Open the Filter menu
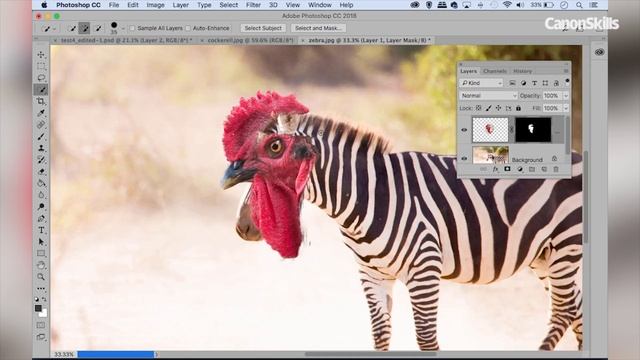The image size is (640, 360). coord(253,5)
